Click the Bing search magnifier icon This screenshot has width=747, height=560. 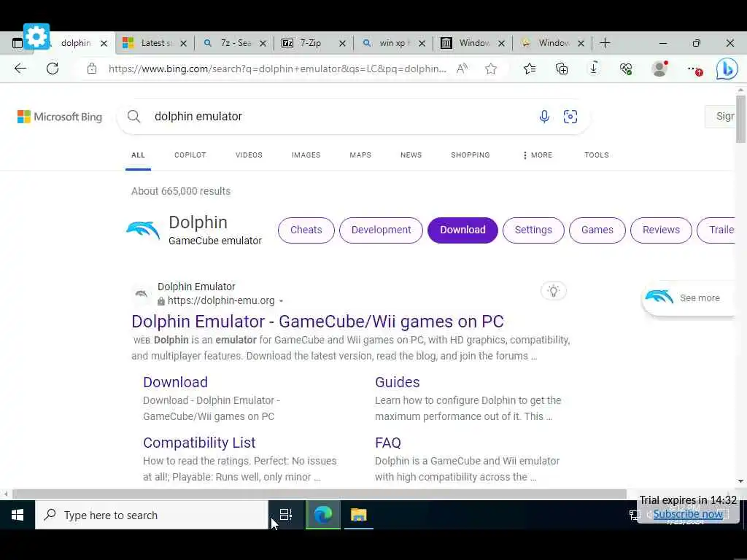click(x=134, y=116)
